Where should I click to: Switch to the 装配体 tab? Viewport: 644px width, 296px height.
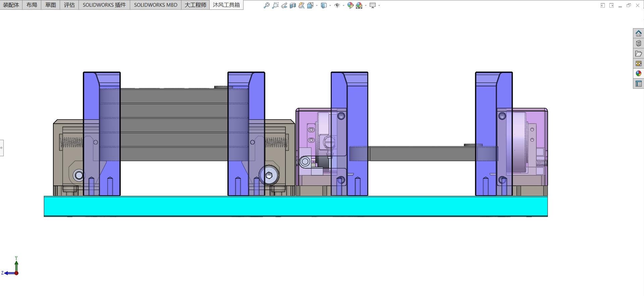pyautogui.click(x=11, y=5)
